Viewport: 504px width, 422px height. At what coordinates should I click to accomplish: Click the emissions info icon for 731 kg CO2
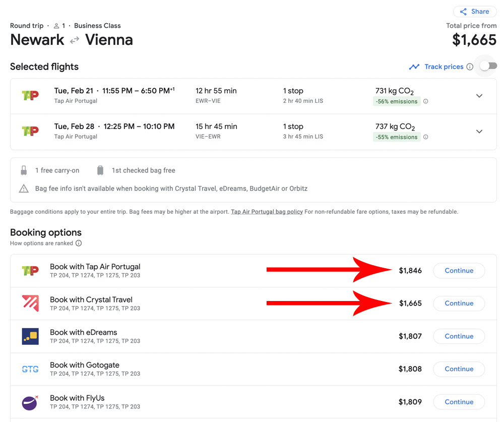[x=425, y=101]
